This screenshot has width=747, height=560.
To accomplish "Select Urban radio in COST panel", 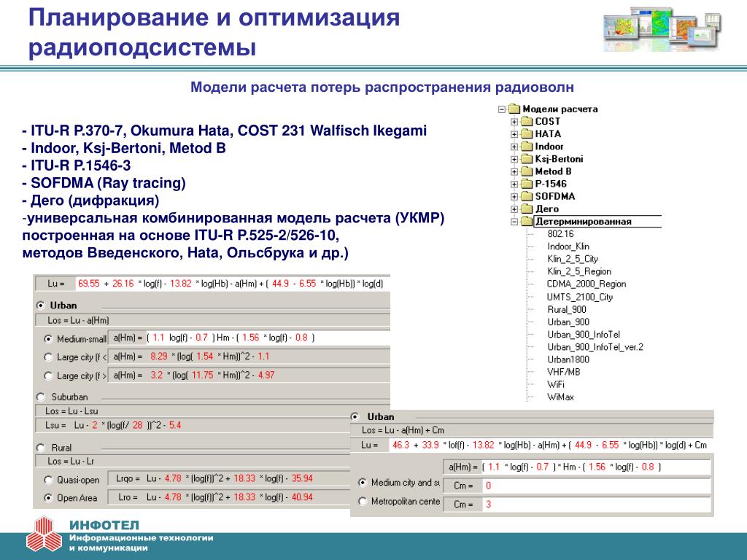I will [355, 416].
